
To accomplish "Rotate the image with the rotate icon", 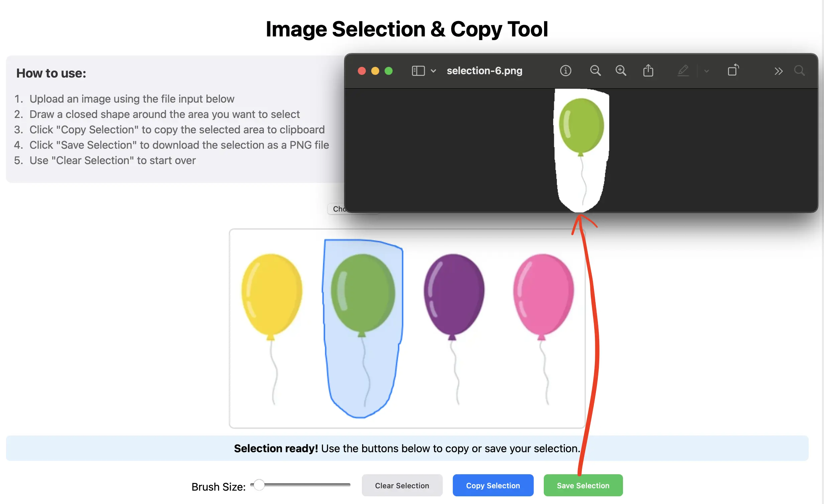I will tap(733, 70).
